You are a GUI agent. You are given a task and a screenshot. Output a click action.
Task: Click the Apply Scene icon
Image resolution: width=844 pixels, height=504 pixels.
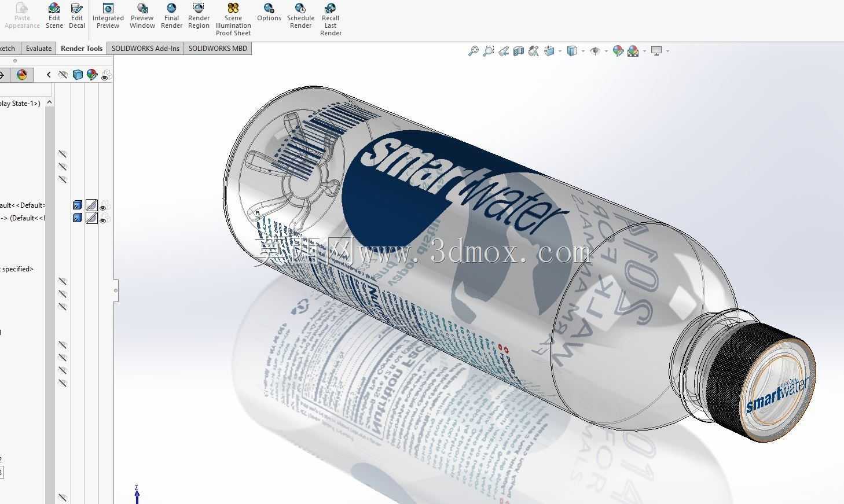tap(633, 51)
